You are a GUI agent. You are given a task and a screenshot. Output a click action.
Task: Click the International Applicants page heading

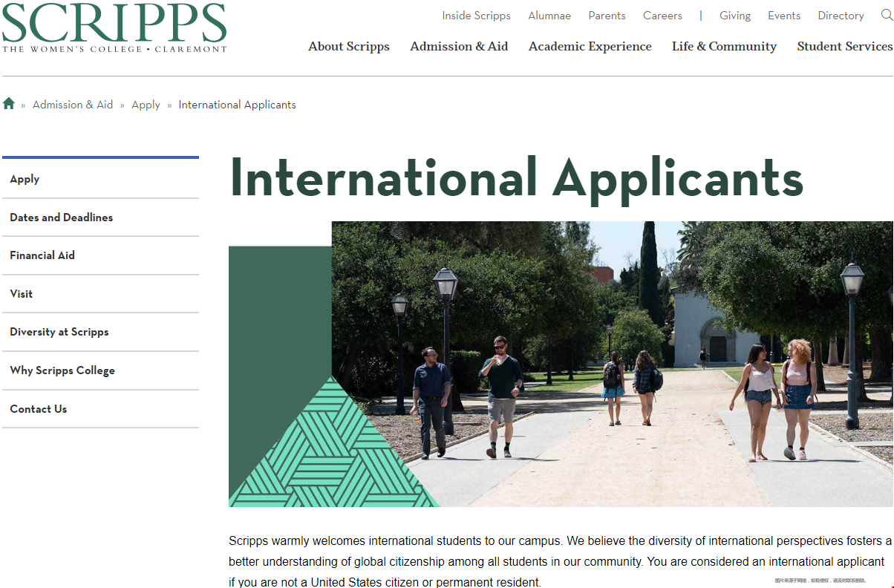pos(517,178)
